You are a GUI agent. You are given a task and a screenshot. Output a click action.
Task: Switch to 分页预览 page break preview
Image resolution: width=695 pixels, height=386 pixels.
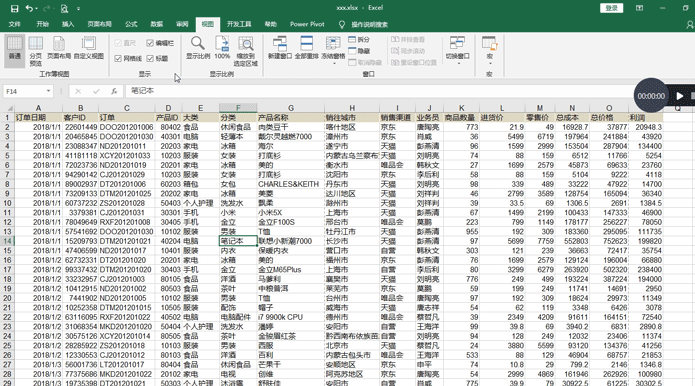pyautogui.click(x=35, y=51)
